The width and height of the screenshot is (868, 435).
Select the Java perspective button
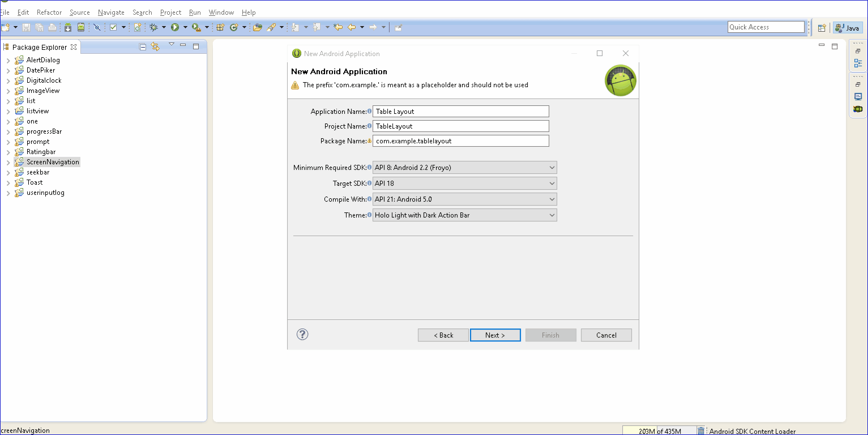point(847,28)
